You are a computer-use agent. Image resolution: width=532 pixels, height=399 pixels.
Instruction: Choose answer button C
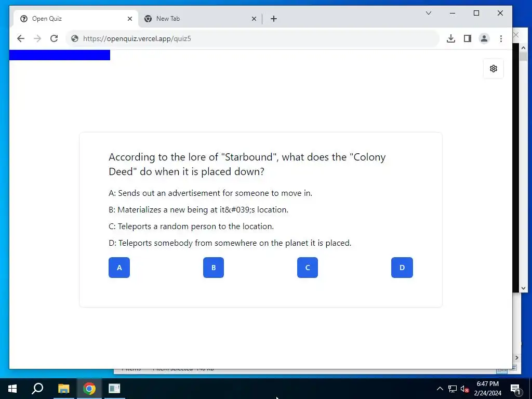tap(308, 268)
